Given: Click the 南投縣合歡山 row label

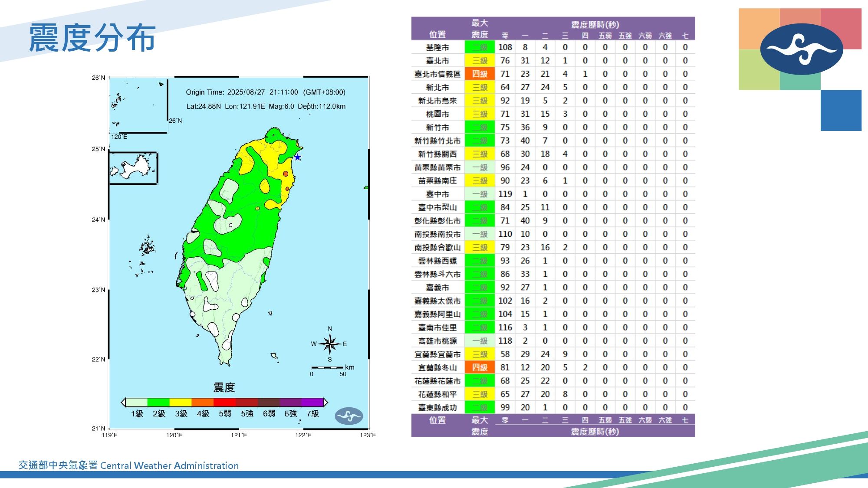Looking at the screenshot, I should (437, 247).
